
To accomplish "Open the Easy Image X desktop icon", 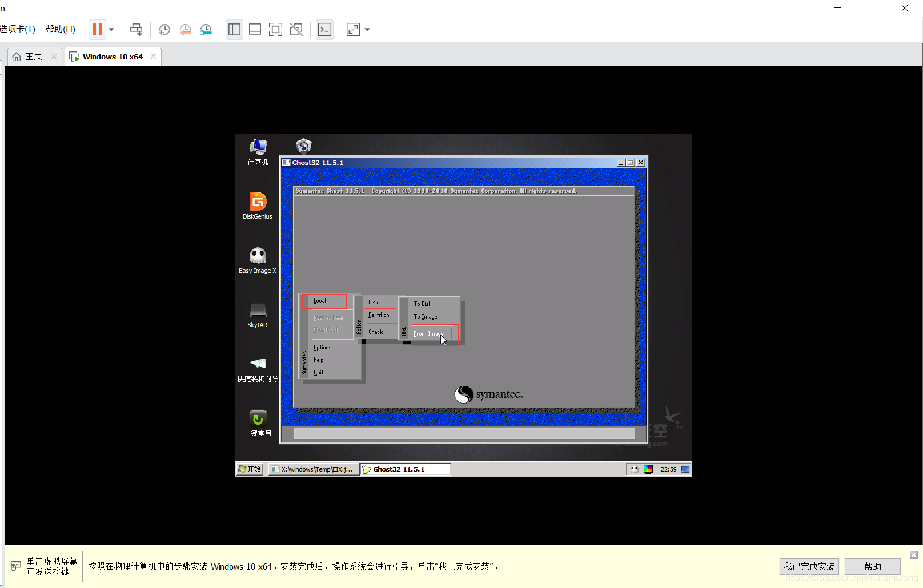I will (x=258, y=260).
